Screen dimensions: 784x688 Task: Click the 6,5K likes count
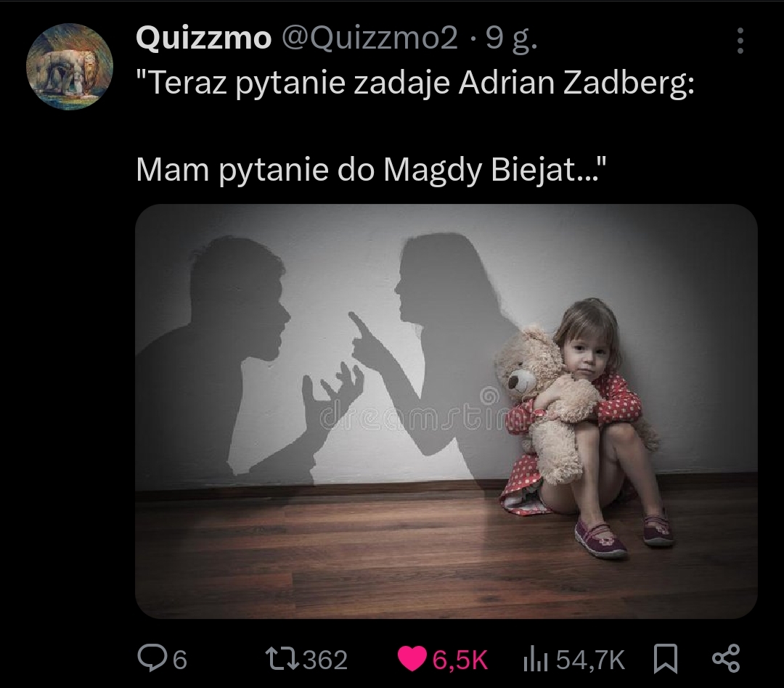coord(460,660)
